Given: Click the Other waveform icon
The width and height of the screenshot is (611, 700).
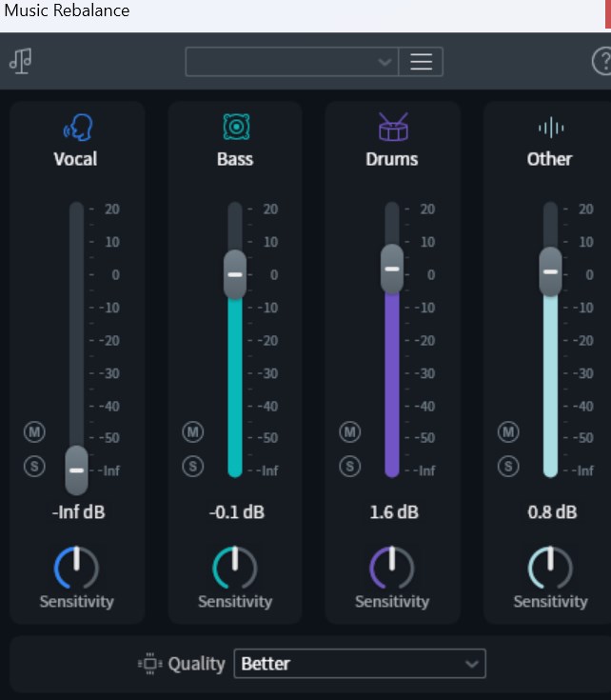Looking at the screenshot, I should coord(550,128).
